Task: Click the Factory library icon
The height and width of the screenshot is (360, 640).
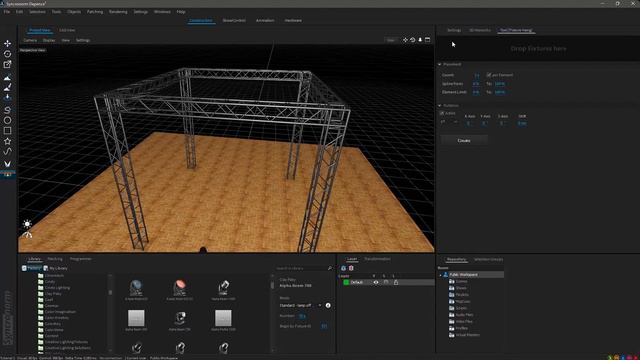Action: click(x=24, y=268)
